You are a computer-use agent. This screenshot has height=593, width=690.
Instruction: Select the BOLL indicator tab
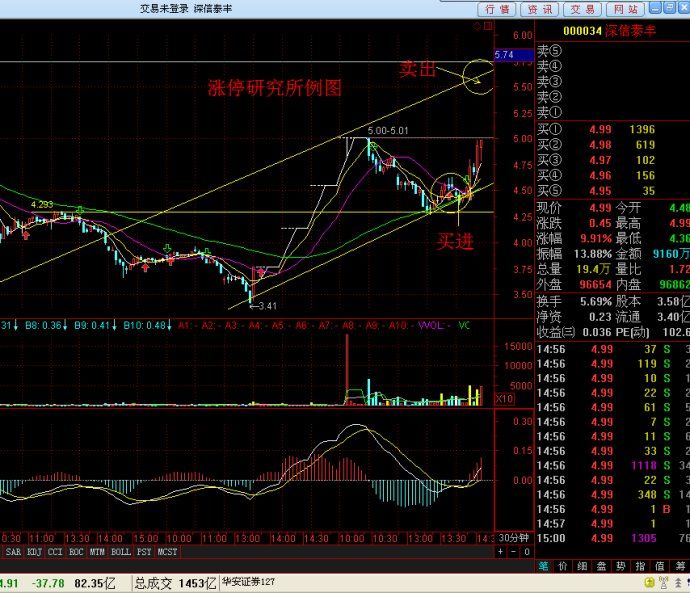120,551
